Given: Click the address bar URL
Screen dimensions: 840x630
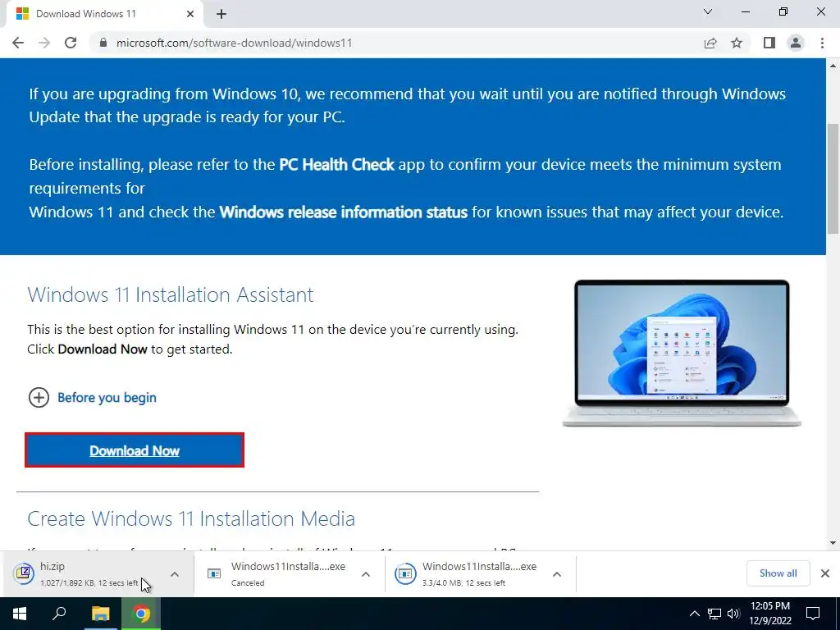Looking at the screenshot, I should coord(234,43).
